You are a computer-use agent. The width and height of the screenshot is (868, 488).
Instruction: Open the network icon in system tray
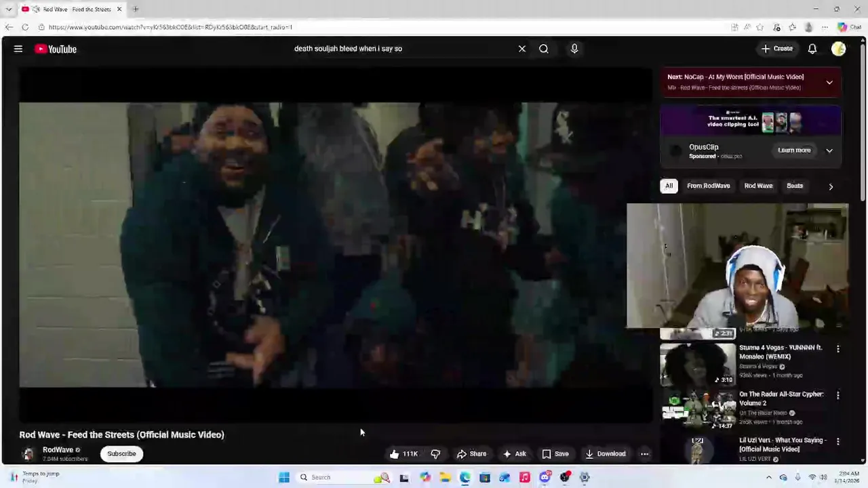pos(812,477)
